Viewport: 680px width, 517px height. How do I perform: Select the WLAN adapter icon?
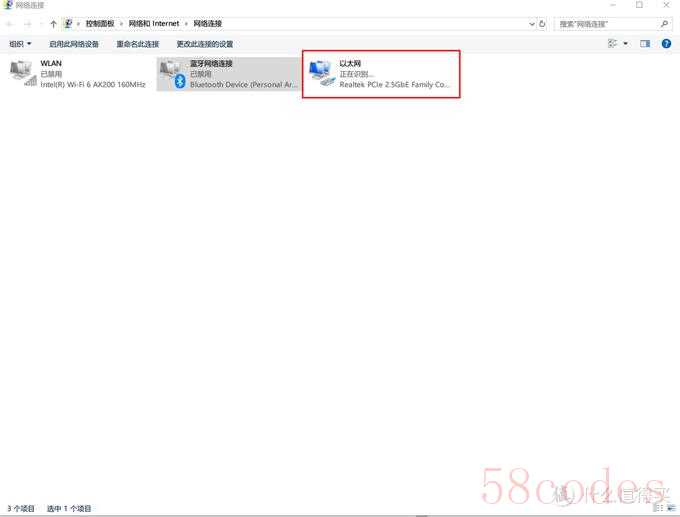coord(23,73)
